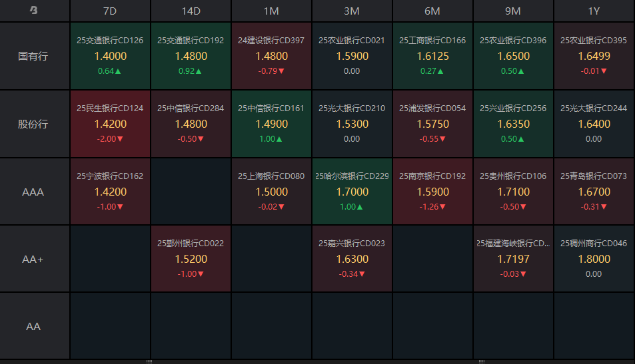Screen dimensions: 635x364
Task: Click the 25民生银行CD124 red cell
Action: pos(110,124)
